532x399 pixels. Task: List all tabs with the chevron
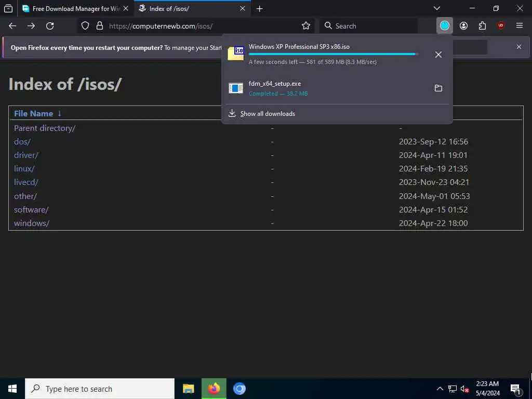click(x=437, y=8)
